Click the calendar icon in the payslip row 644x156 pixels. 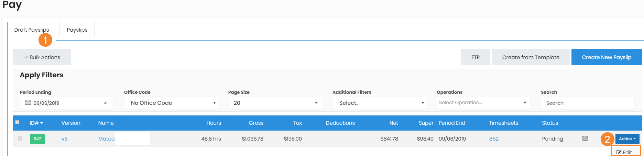pyautogui.click(x=585, y=138)
